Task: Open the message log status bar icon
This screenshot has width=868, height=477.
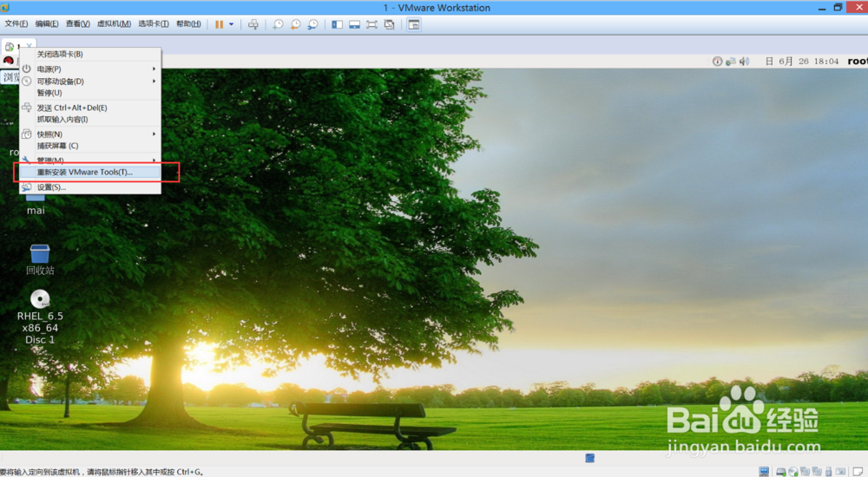Action: click(x=858, y=472)
